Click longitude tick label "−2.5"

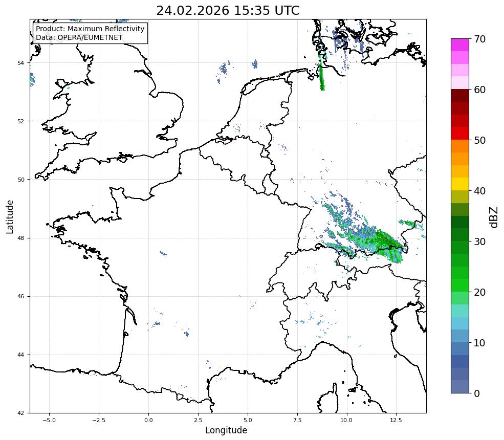coord(99,420)
